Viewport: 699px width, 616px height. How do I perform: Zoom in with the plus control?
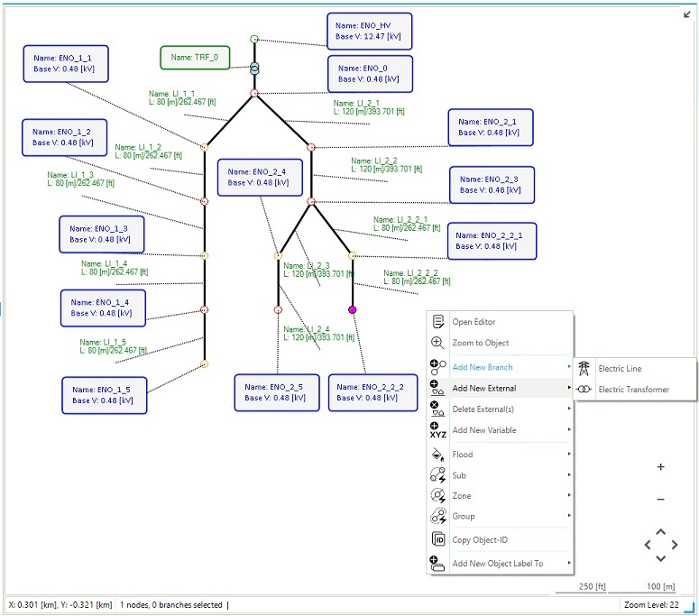coord(660,466)
